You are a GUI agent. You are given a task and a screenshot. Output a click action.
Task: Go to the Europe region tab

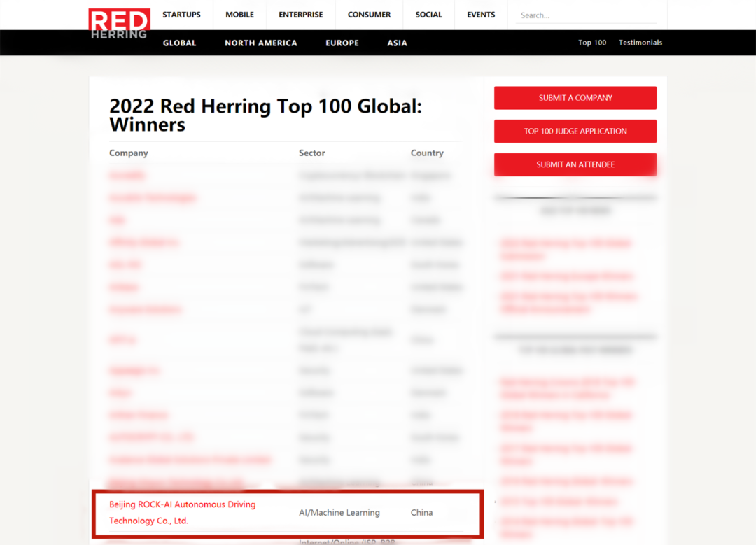pyautogui.click(x=342, y=43)
